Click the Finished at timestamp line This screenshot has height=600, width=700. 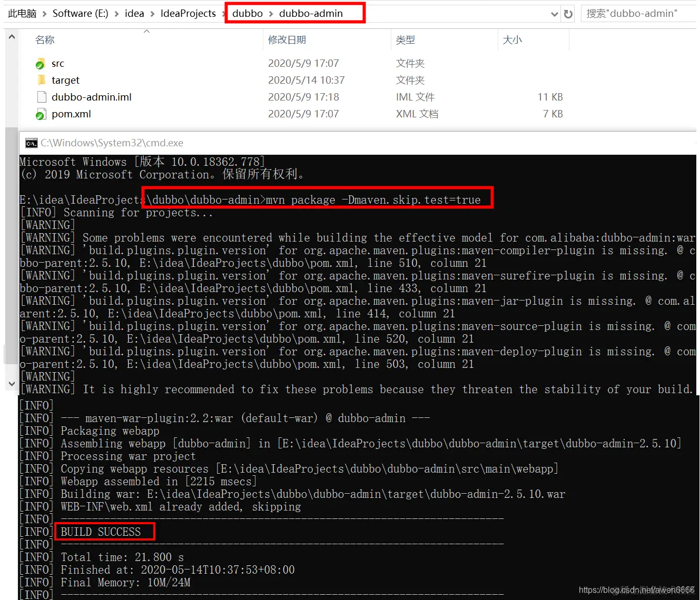click(178, 570)
